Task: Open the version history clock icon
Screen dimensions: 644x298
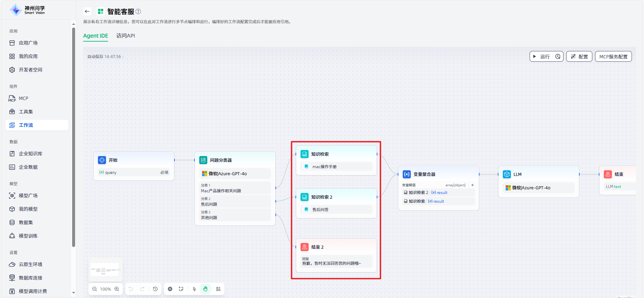Action: click(155, 289)
